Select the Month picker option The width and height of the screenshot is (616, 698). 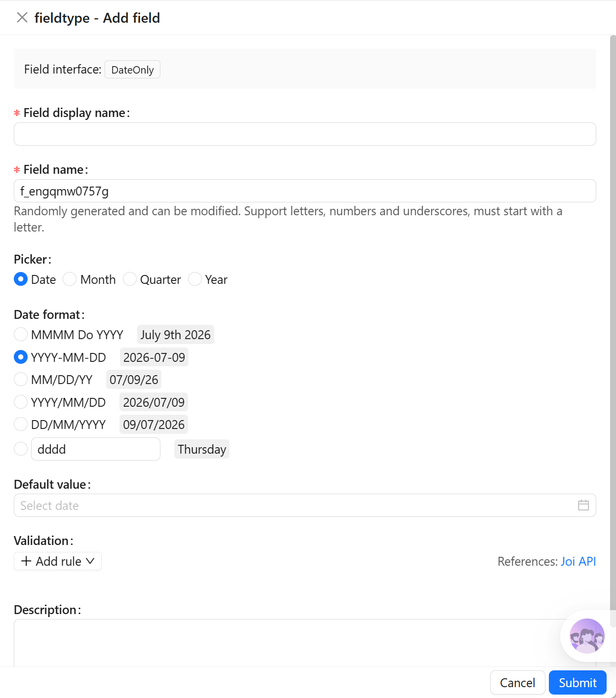tap(70, 279)
